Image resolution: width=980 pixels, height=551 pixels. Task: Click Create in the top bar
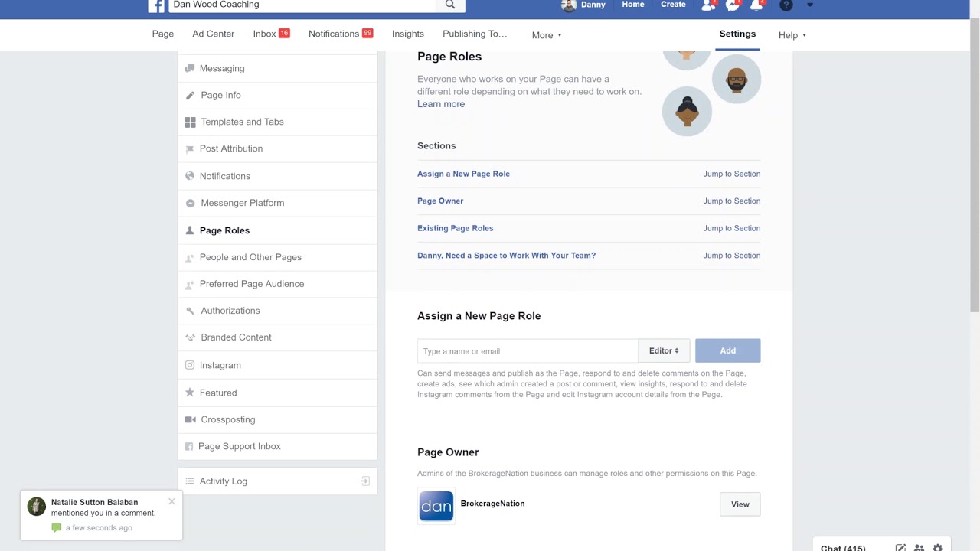[x=674, y=5]
